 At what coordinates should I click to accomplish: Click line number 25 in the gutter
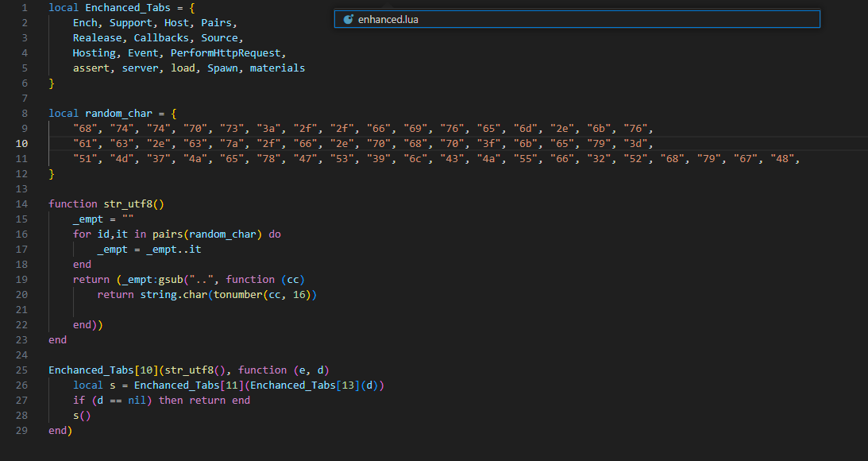point(21,370)
